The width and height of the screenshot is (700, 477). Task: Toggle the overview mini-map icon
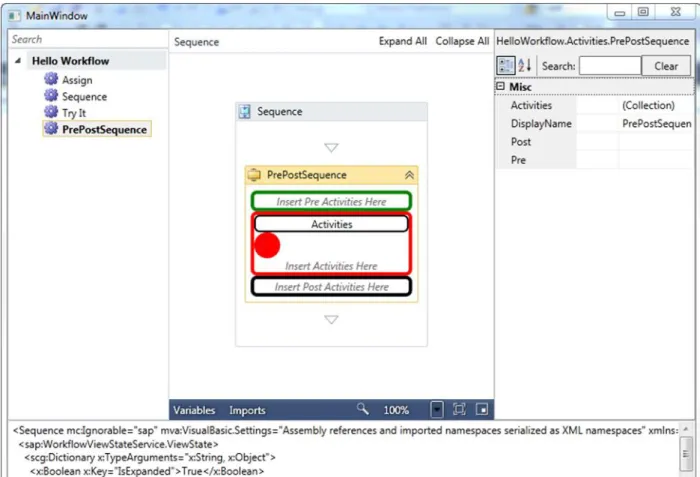482,409
